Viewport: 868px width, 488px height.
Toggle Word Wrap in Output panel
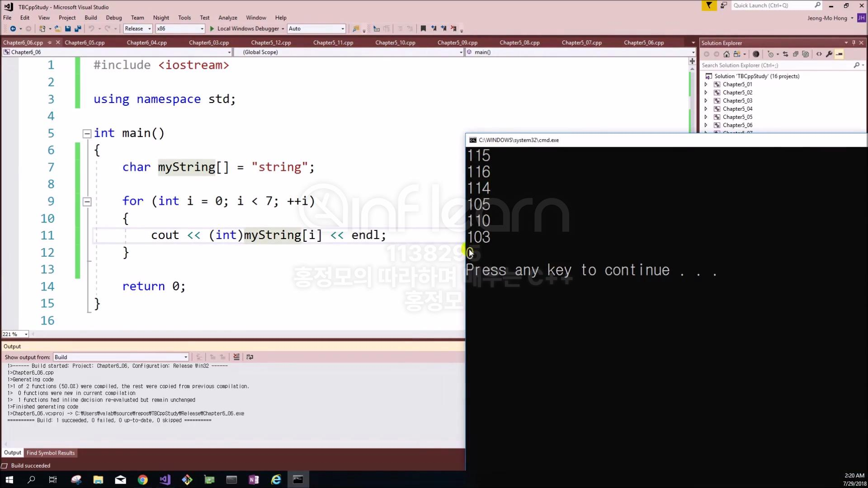tap(250, 357)
